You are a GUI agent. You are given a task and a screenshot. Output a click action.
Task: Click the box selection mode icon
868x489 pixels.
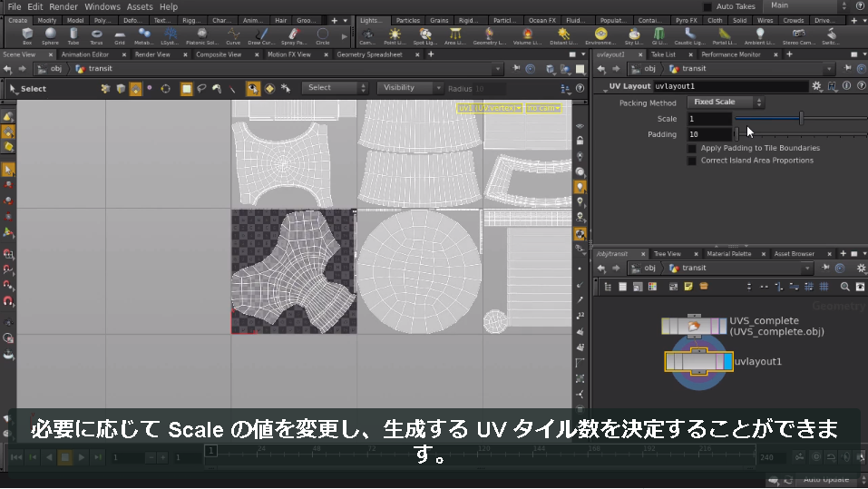[x=187, y=89]
